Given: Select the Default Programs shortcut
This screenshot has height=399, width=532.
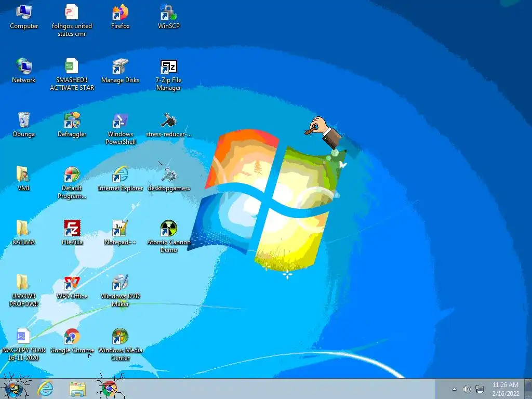Looking at the screenshot, I should point(72,182).
